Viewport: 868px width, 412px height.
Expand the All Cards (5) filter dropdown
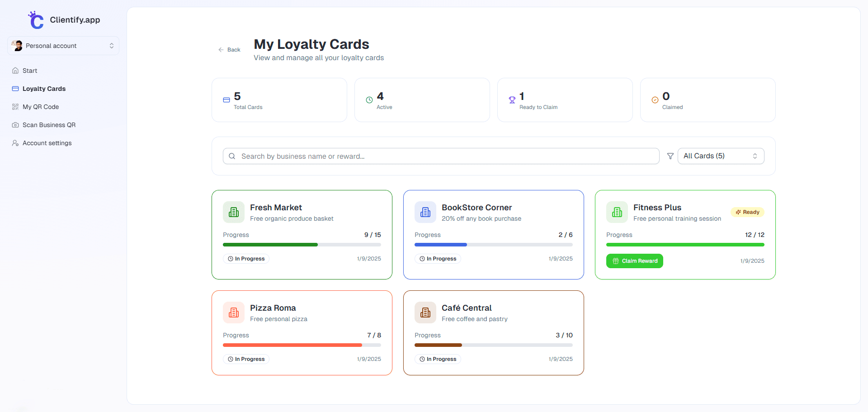(x=721, y=156)
